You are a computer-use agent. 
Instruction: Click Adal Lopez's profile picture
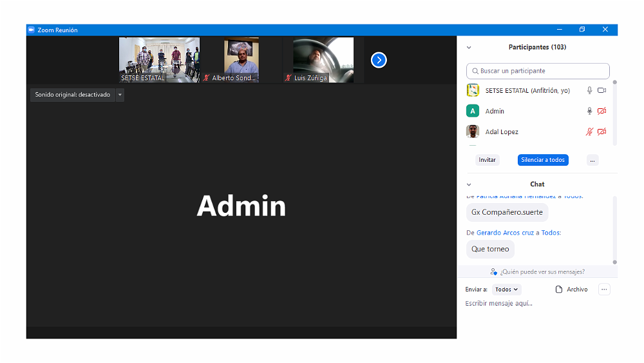click(473, 132)
